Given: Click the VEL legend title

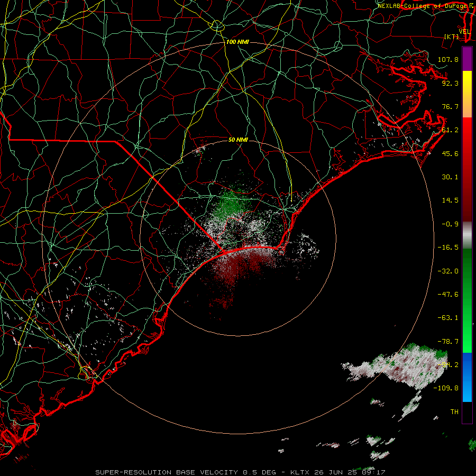Looking at the screenshot, I should 464,32.
